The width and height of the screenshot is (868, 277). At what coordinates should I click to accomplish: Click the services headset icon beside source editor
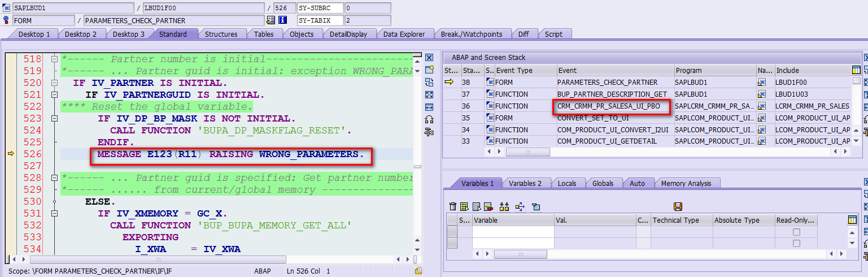(x=429, y=119)
